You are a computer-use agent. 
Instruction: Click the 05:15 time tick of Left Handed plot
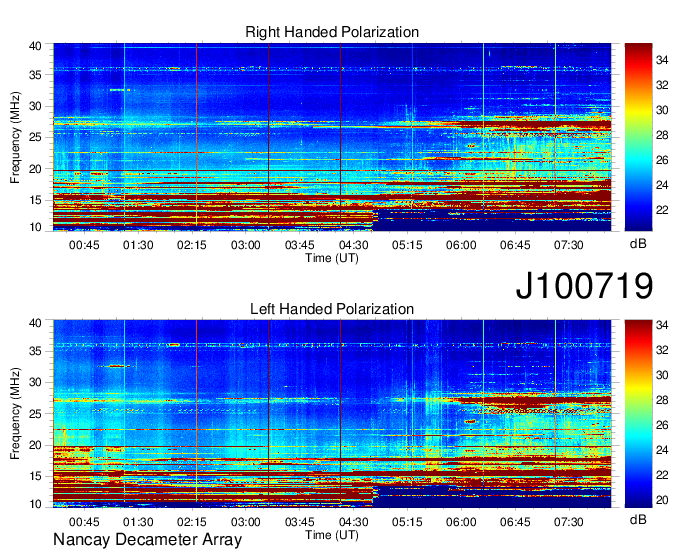(x=407, y=522)
